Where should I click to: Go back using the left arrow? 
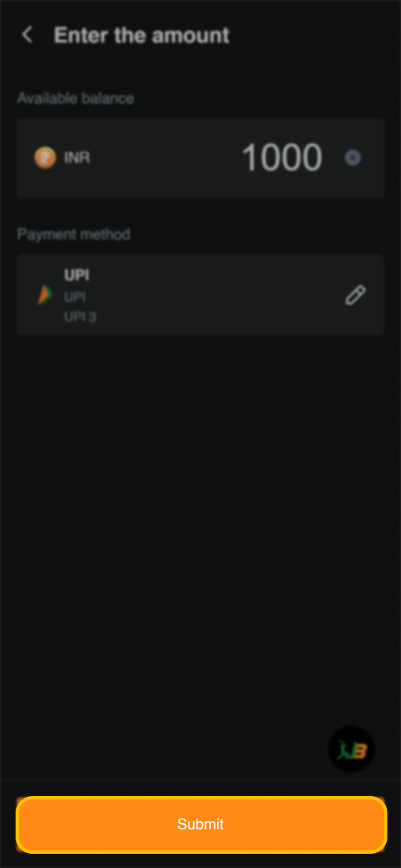(27, 35)
